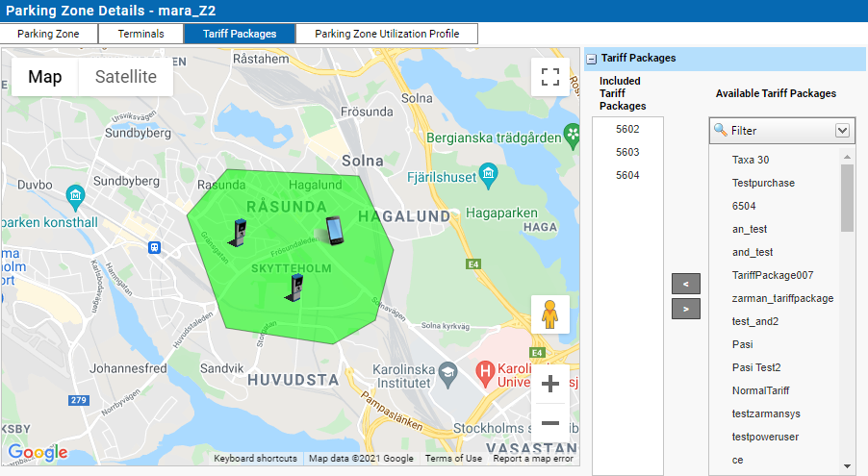This screenshot has height=476, width=868.
Task: Click the train station icon near Sundbyberg
Action: [154, 247]
